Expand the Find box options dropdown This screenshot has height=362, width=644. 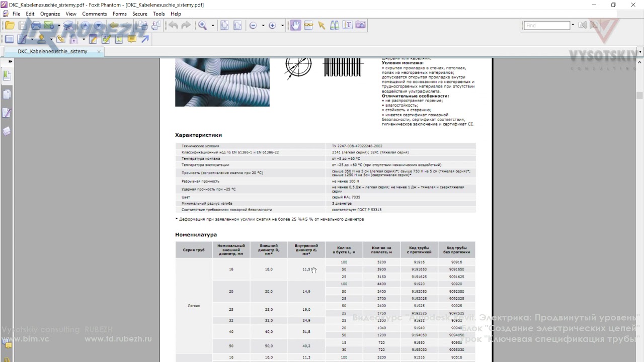pyautogui.click(x=573, y=25)
